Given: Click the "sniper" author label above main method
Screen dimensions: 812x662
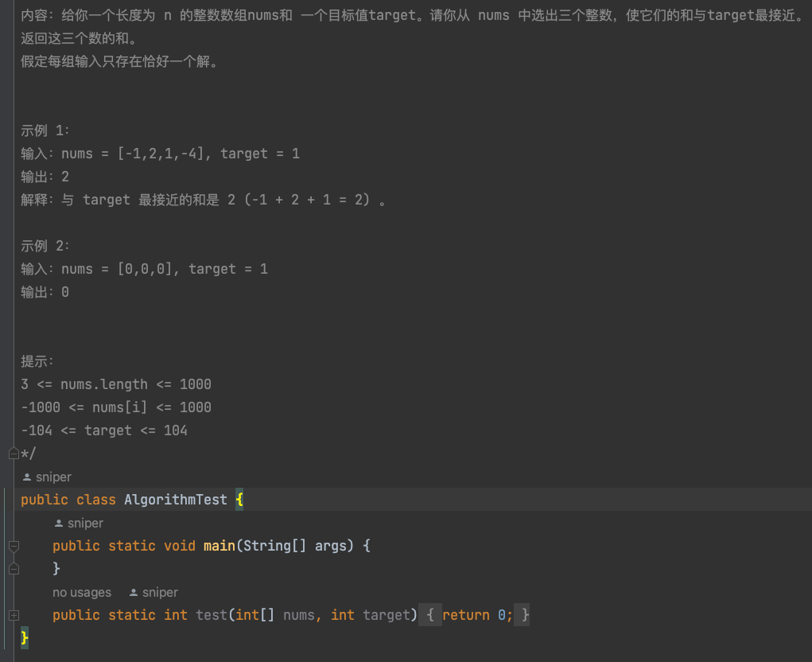Looking at the screenshot, I should tap(85, 524).
